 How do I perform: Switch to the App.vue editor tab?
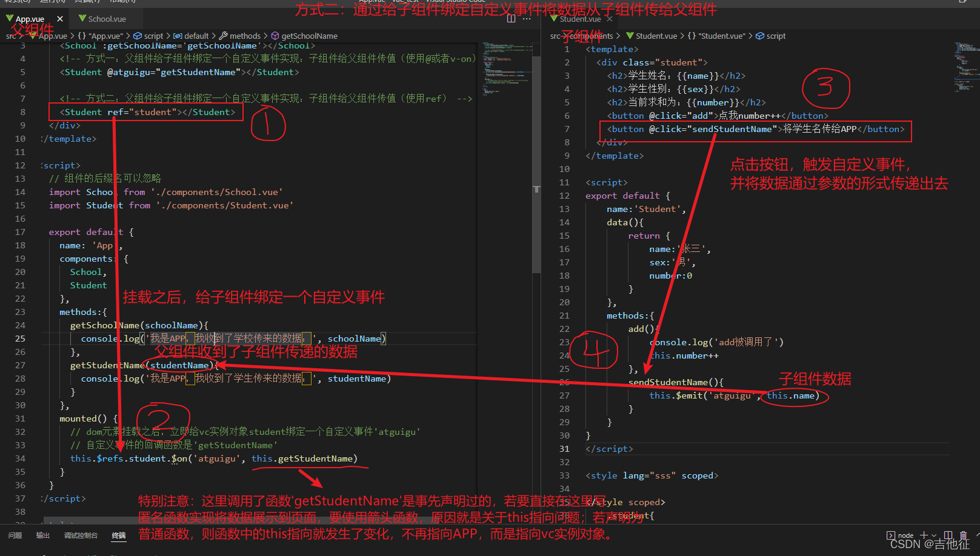click(x=34, y=19)
